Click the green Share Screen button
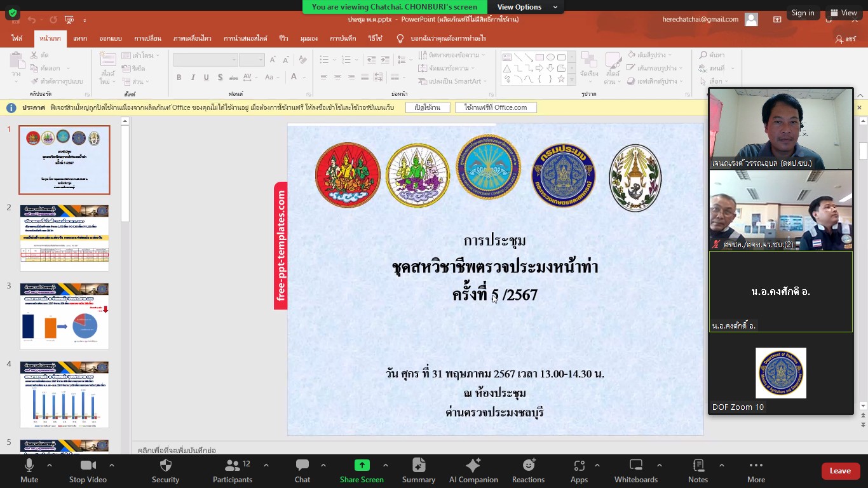Screen dimensions: 868x488 [362, 471]
